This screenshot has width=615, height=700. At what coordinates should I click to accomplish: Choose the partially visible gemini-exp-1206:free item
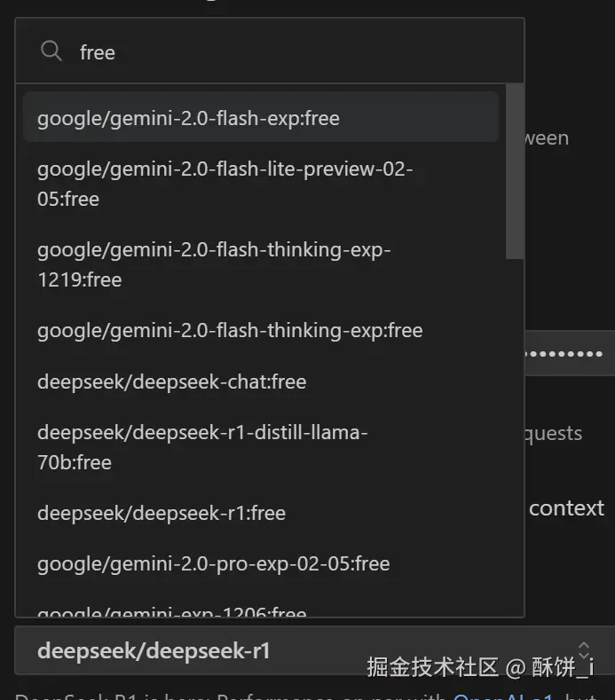(x=172, y=611)
